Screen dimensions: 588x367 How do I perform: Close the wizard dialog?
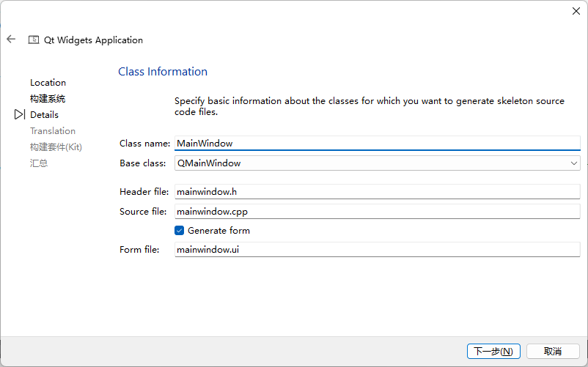tap(576, 11)
